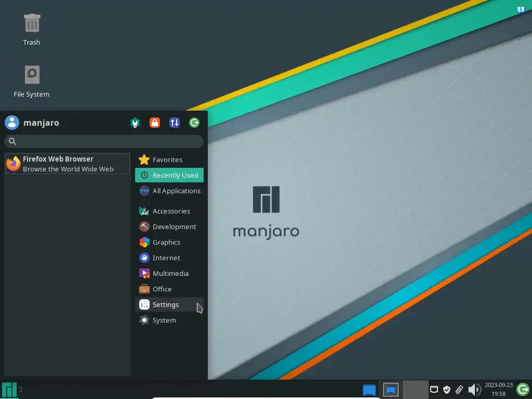
Task: Open the File System desktop icon
Action: click(x=32, y=82)
